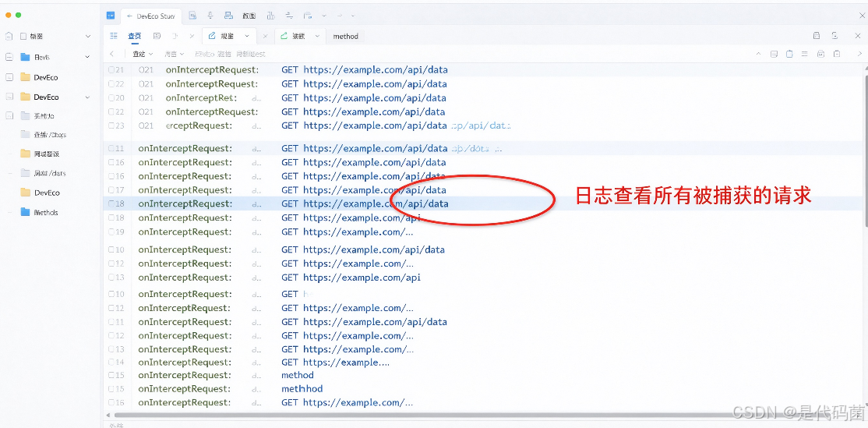Switch to the method tab
Screen dimensions: 868x428
[x=345, y=36]
